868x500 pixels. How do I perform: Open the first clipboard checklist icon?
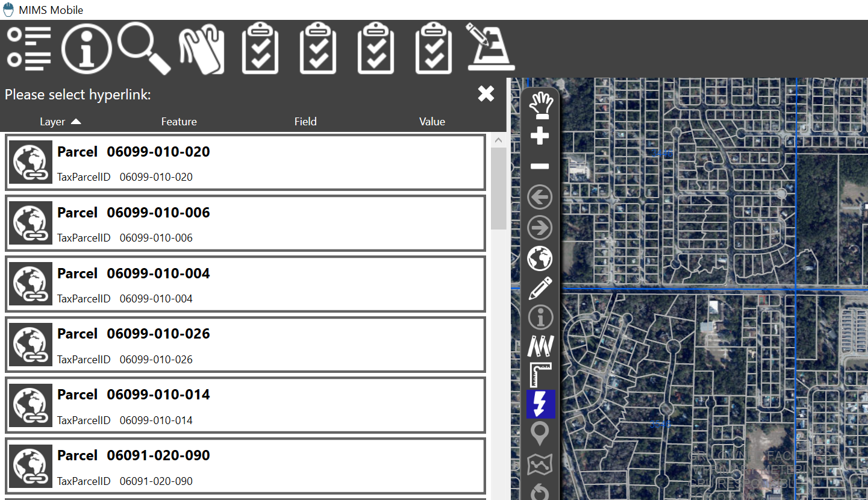(260, 48)
